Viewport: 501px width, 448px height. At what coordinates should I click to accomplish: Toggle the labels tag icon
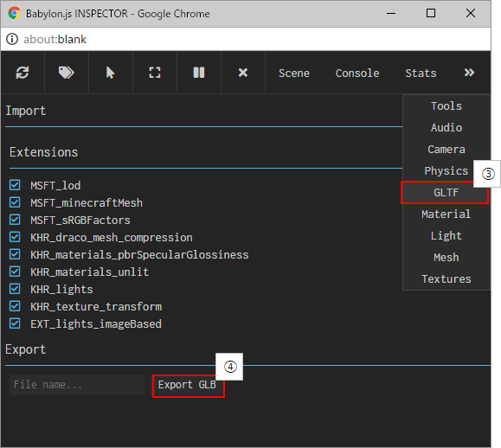coord(66,73)
